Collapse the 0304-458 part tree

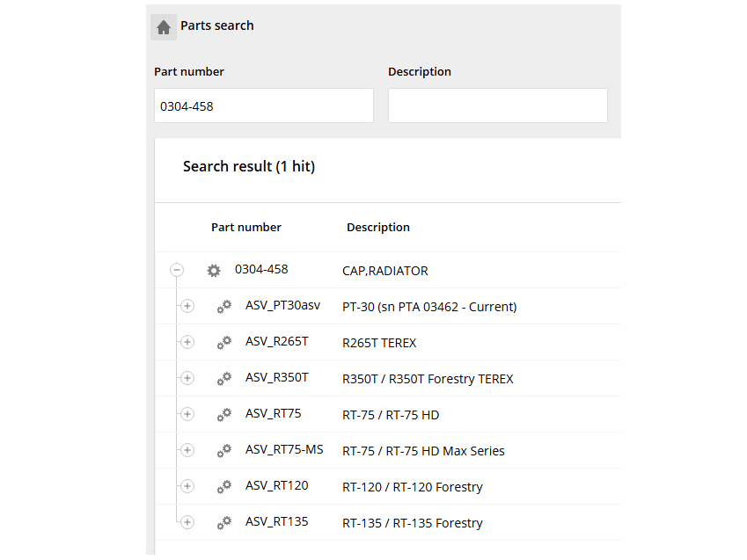click(x=177, y=271)
